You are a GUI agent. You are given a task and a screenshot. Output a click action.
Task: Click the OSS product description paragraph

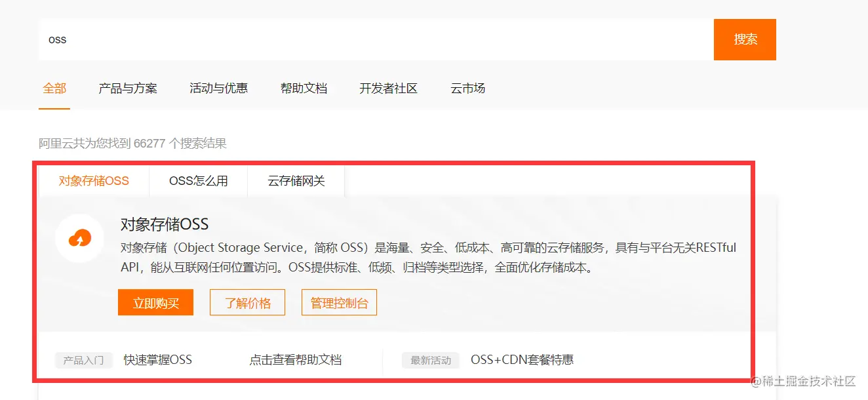point(429,258)
